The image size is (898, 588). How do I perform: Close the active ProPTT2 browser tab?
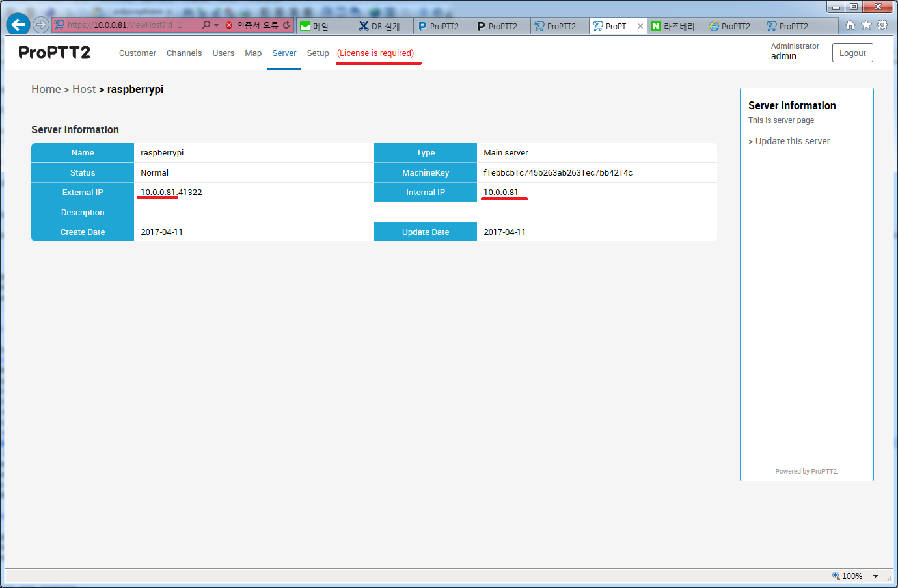click(x=640, y=26)
